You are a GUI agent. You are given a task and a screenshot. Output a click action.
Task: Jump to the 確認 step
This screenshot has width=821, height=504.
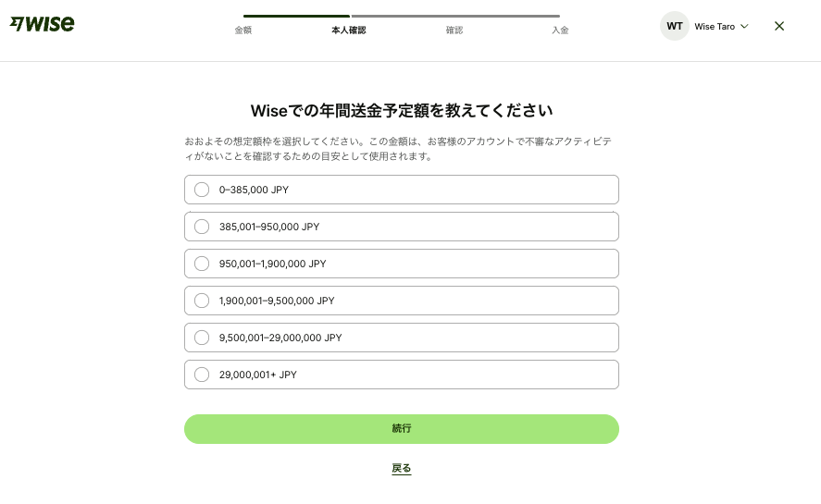coord(454,31)
